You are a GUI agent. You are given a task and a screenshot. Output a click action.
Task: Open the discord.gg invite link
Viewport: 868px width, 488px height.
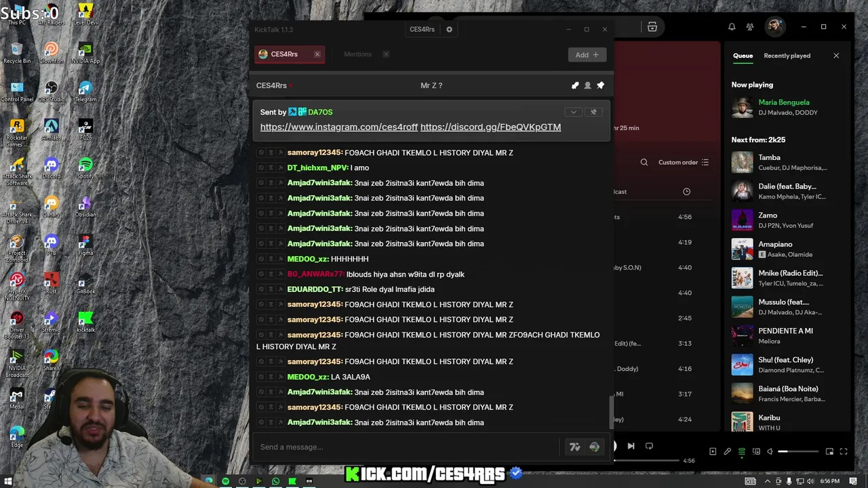click(x=490, y=127)
